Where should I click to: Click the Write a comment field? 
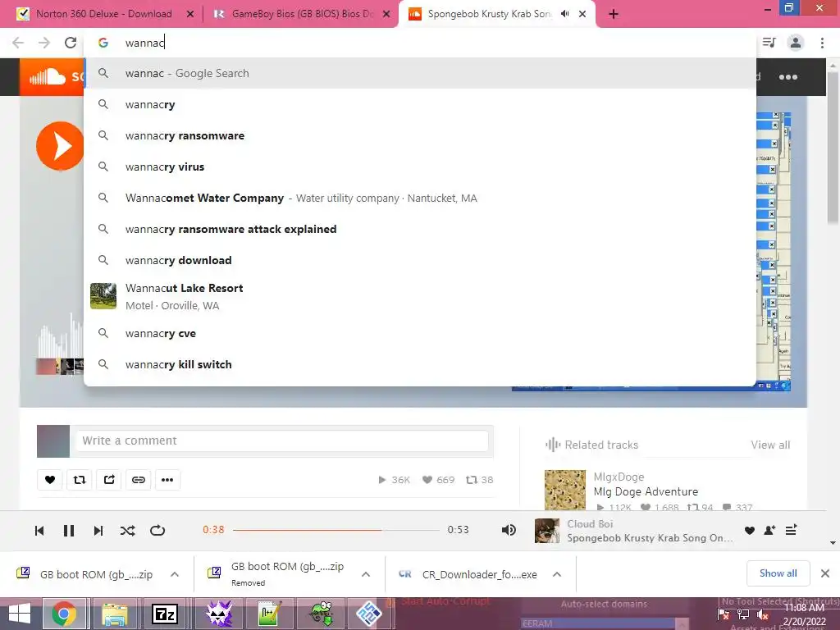click(281, 441)
